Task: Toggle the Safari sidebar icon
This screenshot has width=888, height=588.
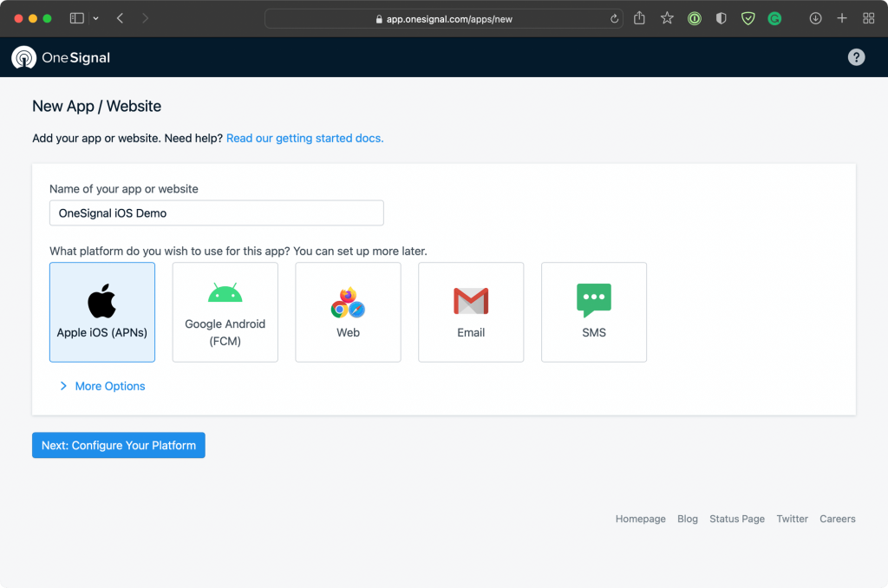Action: (77, 19)
